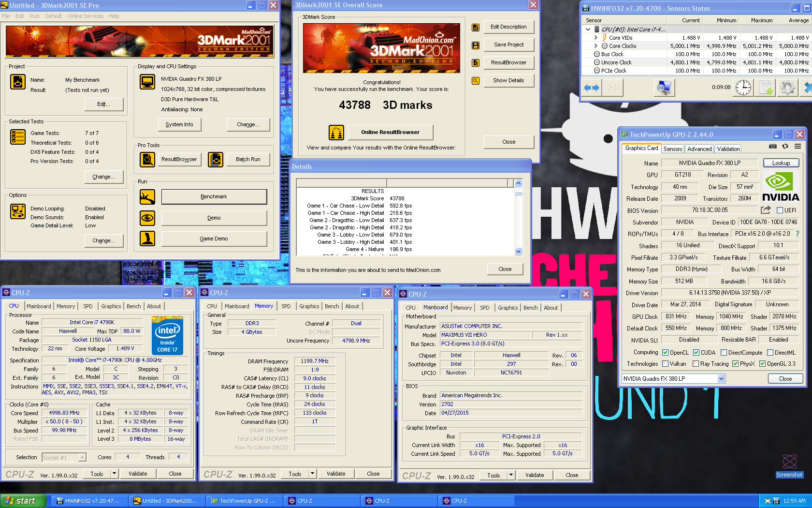Screen dimensions: 812x508
Task: Click HWiNFO blue expand arrows icon
Action: 592,88
